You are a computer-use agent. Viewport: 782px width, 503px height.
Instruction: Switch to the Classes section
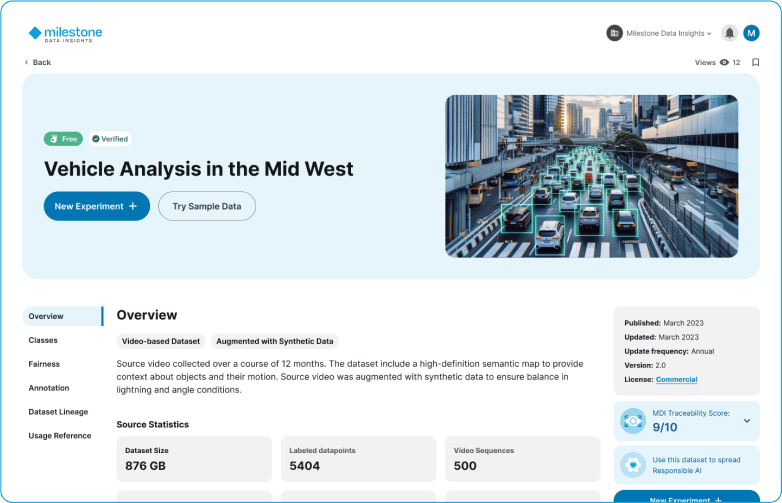[43, 340]
